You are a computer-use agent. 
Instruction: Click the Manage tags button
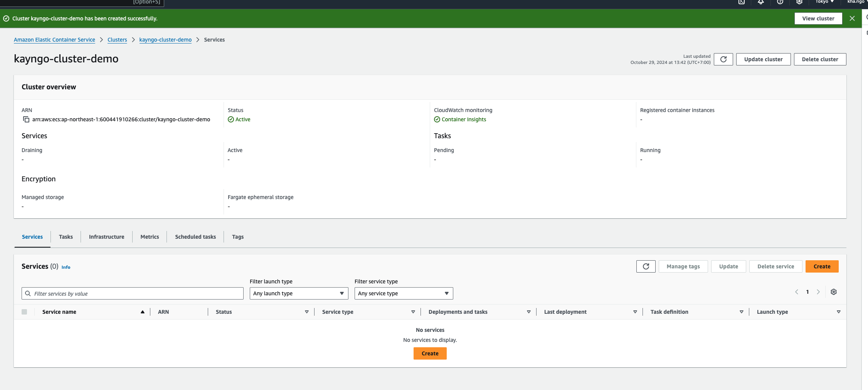pos(683,266)
